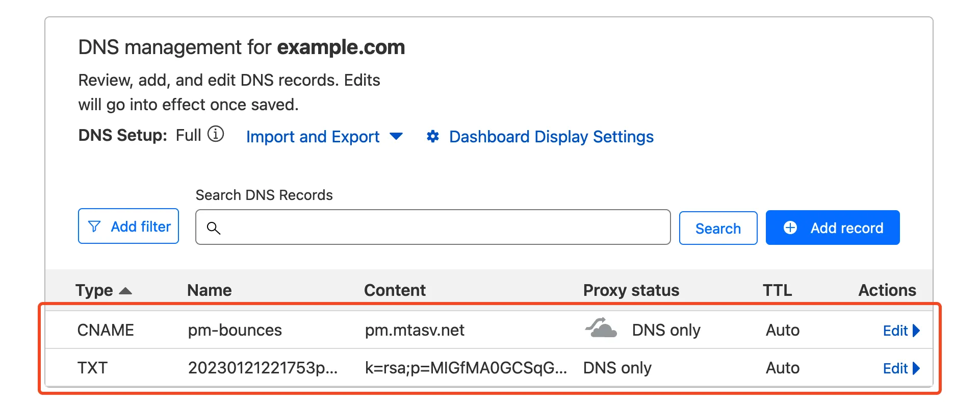980x403 pixels.
Task: Click inside the Search DNS Records input field
Action: 433,228
